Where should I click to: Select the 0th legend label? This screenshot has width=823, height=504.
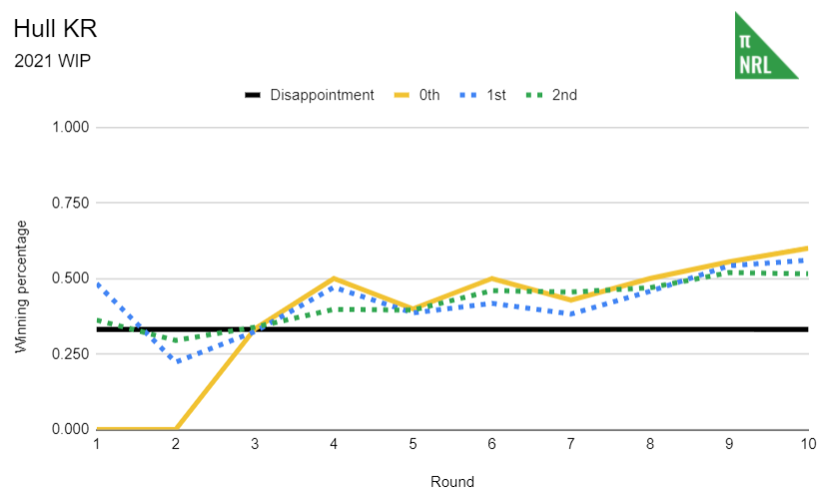click(x=429, y=96)
